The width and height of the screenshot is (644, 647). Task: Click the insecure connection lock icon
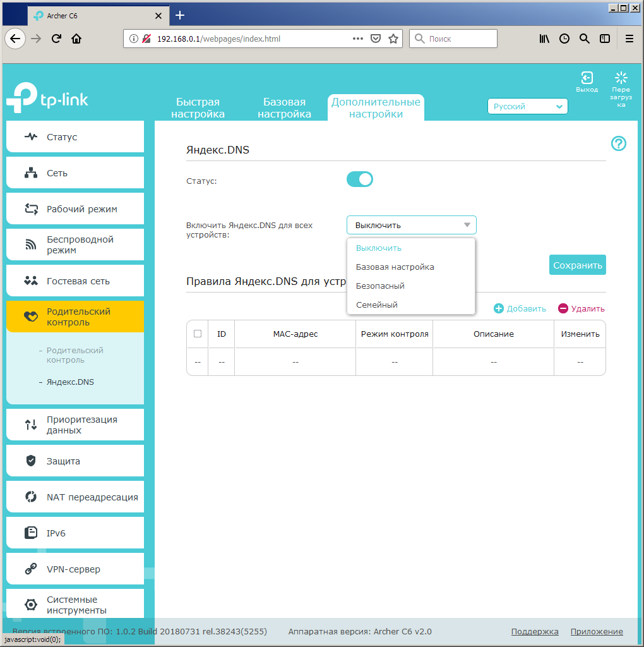pyautogui.click(x=146, y=39)
